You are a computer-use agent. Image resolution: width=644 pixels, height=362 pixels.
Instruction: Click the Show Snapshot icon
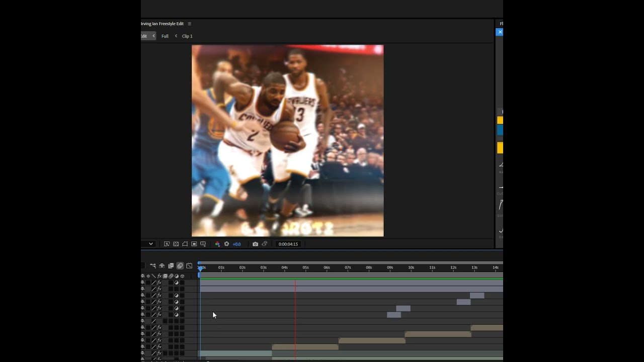pyautogui.click(x=264, y=244)
